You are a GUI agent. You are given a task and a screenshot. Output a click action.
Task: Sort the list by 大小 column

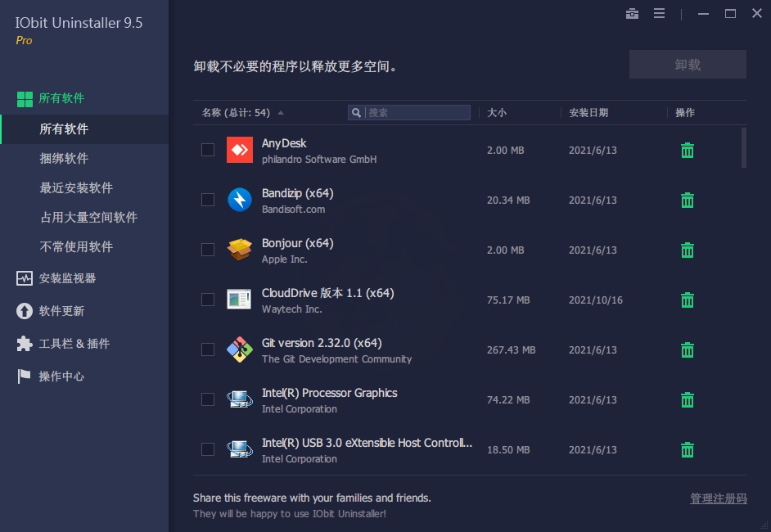(497, 113)
